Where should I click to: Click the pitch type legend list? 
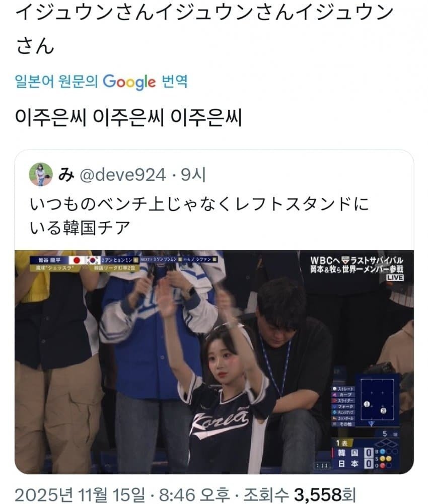(x=344, y=407)
